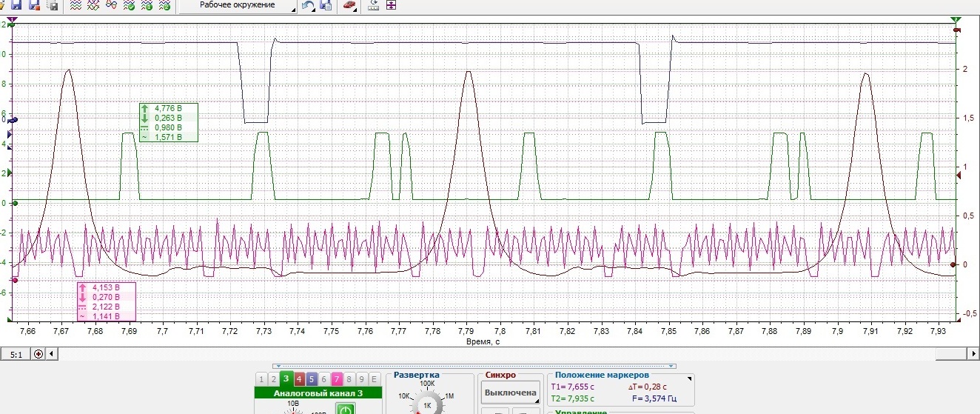
Task: Click the waveform icon marked with number 2
Action: pos(164,5)
